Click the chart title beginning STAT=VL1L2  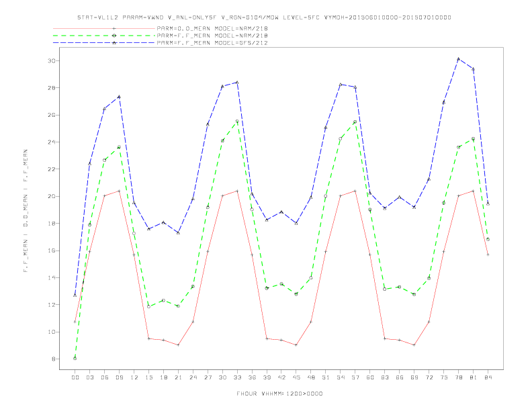click(264, 17)
